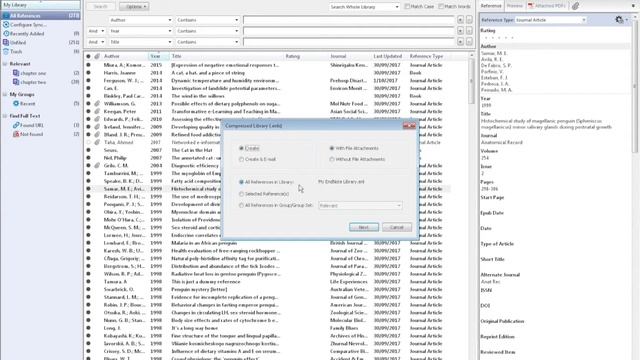Image resolution: width=640 pixels, height=360 pixels.
Task: Choose Without File Attachments option
Action: tap(332, 159)
